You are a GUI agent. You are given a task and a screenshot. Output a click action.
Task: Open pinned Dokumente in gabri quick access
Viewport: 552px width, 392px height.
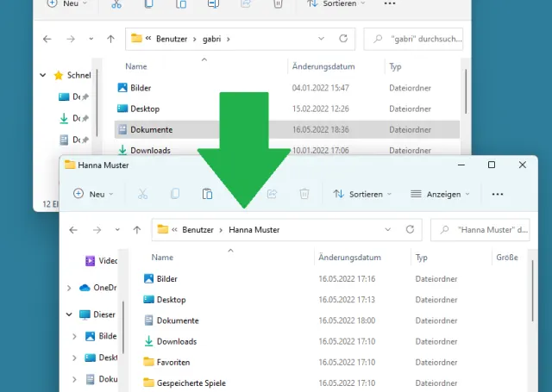[73, 140]
